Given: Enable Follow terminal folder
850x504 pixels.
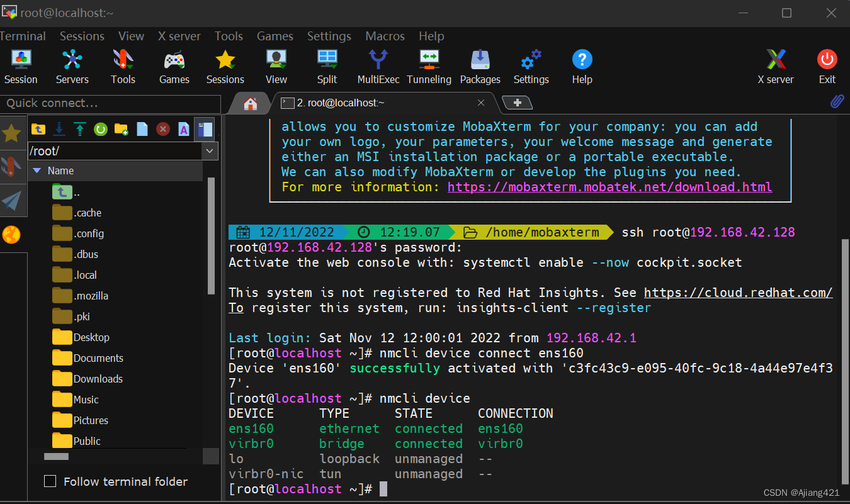Looking at the screenshot, I should (50, 481).
